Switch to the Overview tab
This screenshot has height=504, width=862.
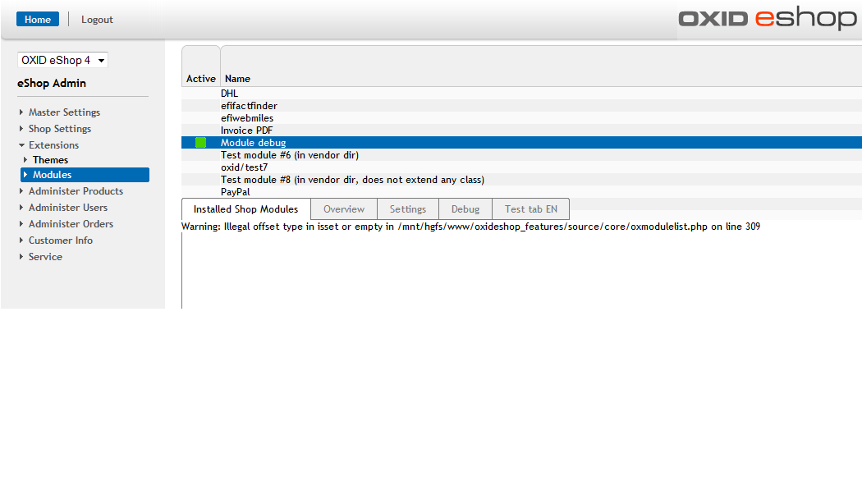click(343, 209)
